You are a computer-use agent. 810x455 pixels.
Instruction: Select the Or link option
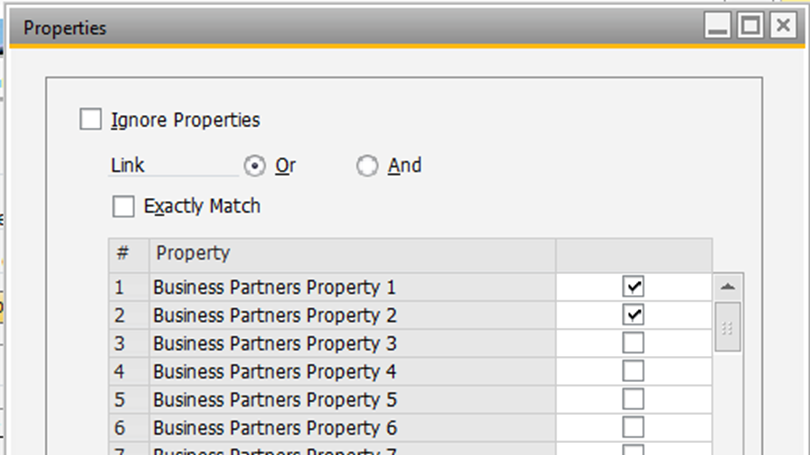[x=255, y=166]
